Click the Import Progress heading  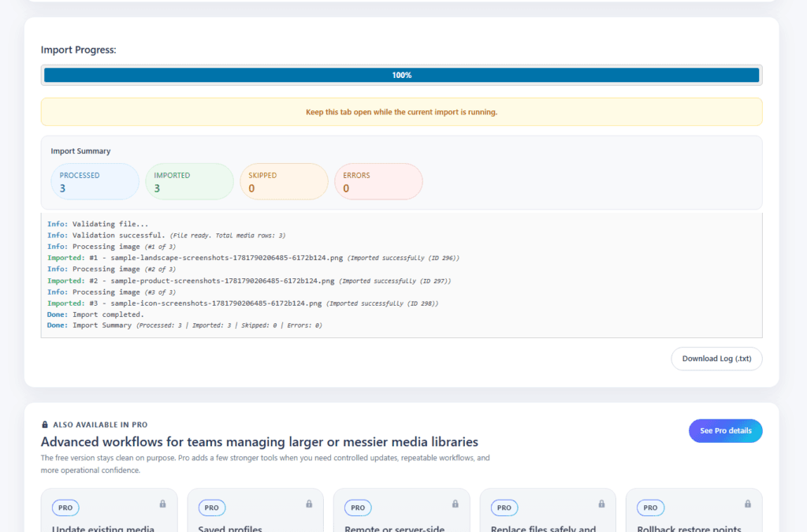(x=78, y=50)
